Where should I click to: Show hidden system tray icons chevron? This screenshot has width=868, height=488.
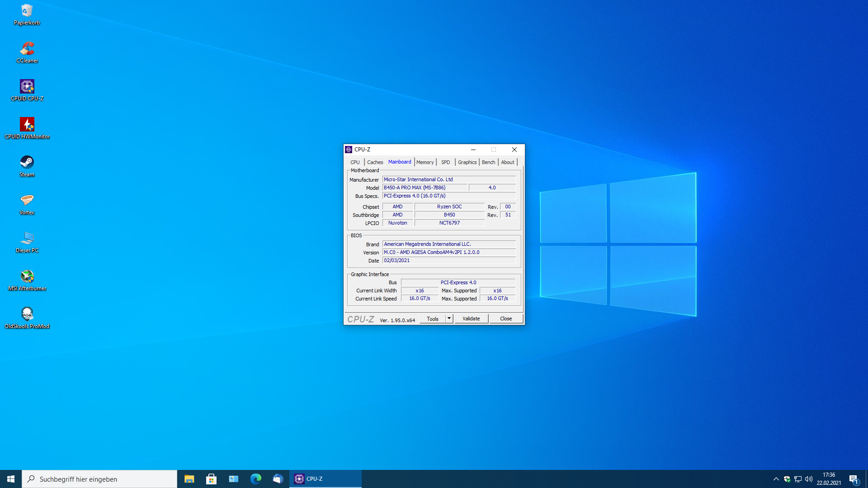[776, 479]
